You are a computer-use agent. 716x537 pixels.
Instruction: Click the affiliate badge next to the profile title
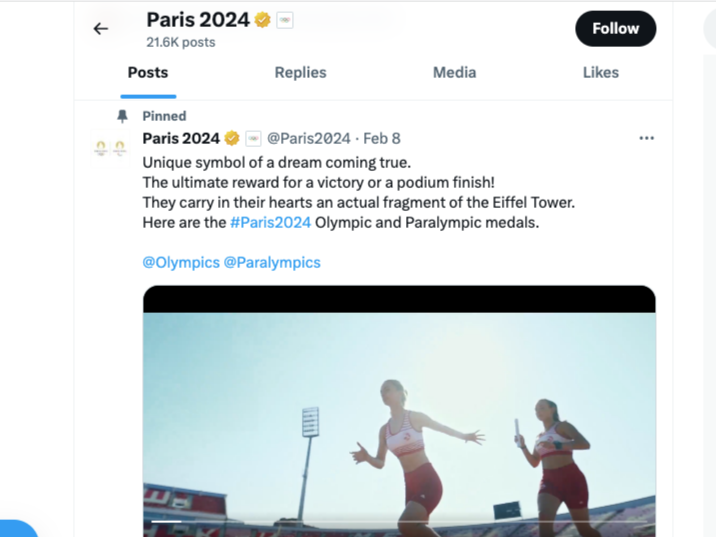click(285, 20)
